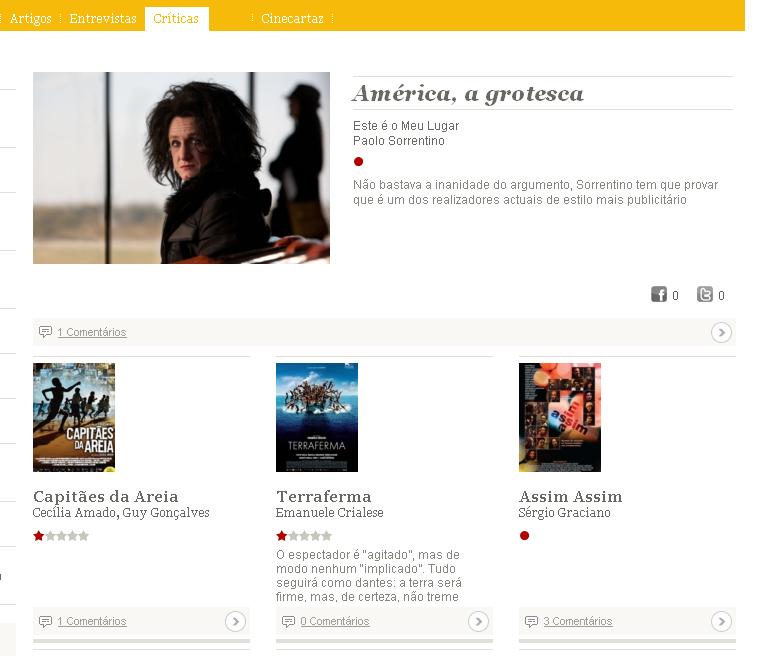Viewport: 763px width, 656px height.
Task: Open the Assim Assim title link
Action: point(570,496)
